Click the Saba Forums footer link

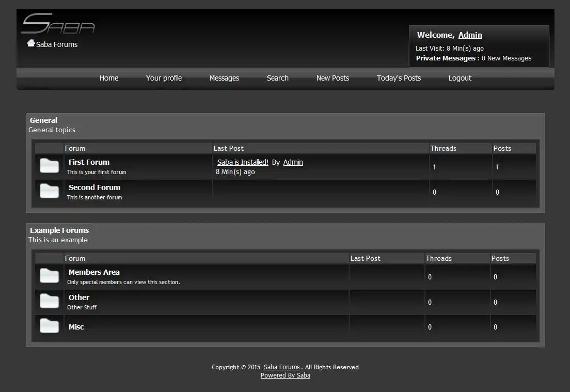(282, 367)
